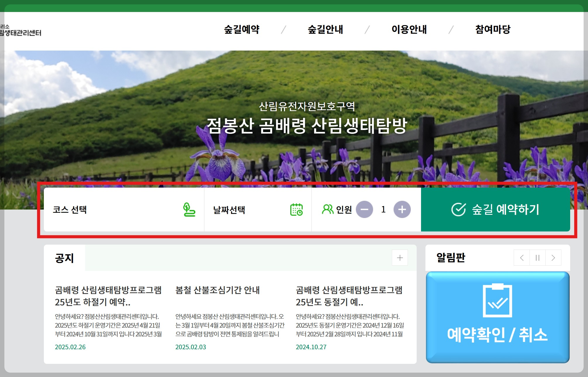Show next 알림판 banner slide
This screenshot has height=377, width=588.
pyautogui.click(x=553, y=258)
